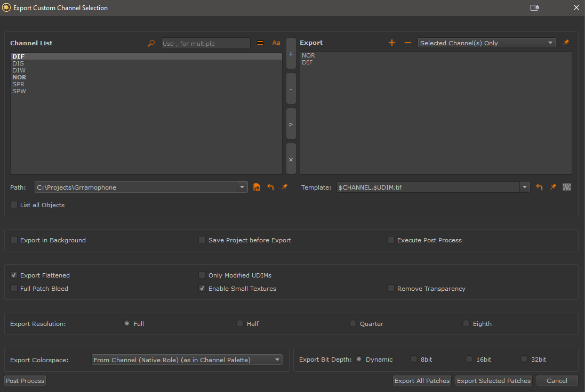This screenshot has height=392, width=585.
Task: Click the magnifier search icon above Channel List
Action: [151, 43]
